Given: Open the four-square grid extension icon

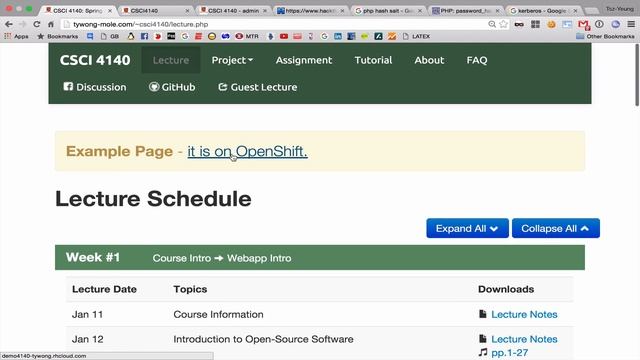Looking at the screenshot, I should [536, 24].
